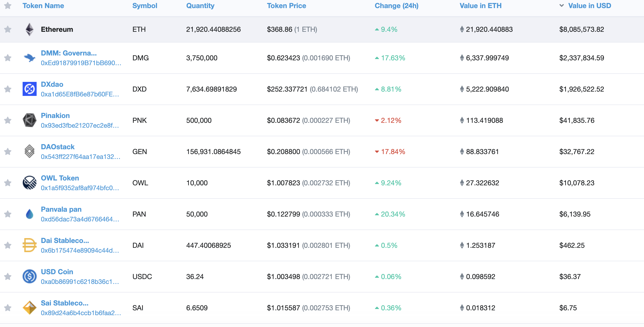Sort the table by Symbol column
This screenshot has height=327, width=644.
(145, 6)
